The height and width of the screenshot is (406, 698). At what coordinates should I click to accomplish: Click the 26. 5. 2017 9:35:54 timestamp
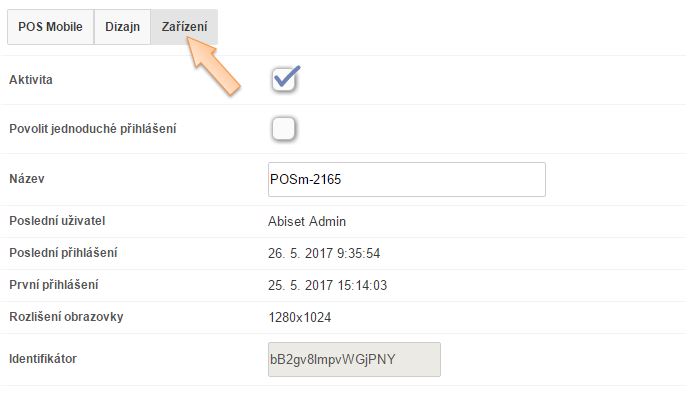[324, 253]
